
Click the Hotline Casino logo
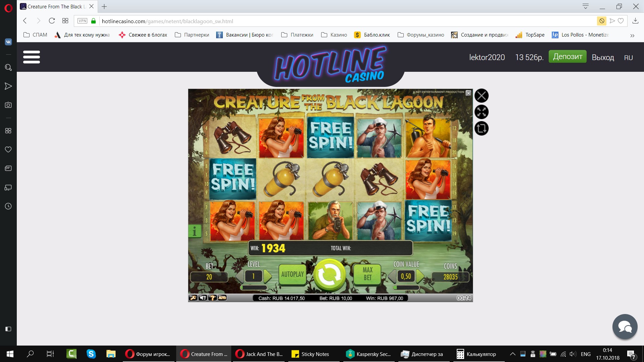[331, 64]
